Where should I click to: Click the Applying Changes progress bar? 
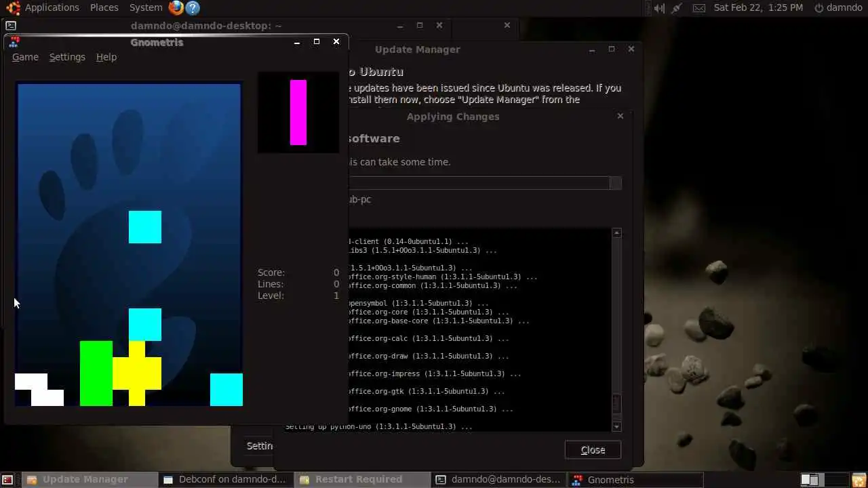(485, 183)
